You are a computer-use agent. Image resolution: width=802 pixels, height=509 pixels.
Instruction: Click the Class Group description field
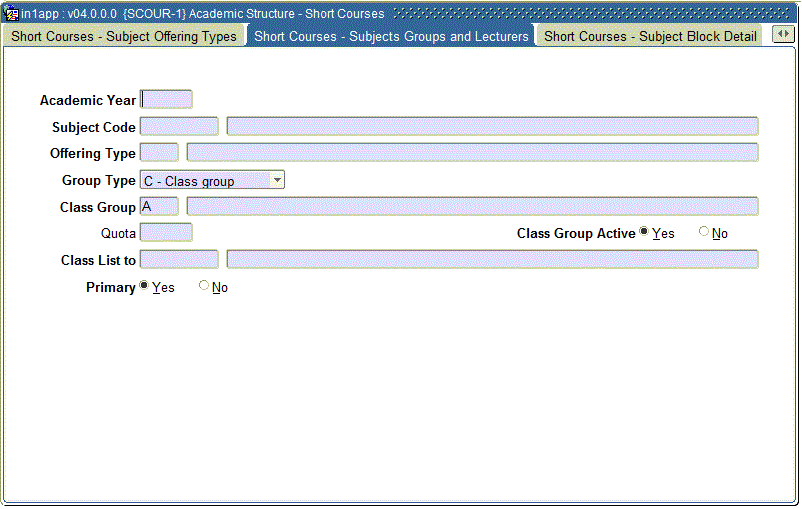coord(472,207)
